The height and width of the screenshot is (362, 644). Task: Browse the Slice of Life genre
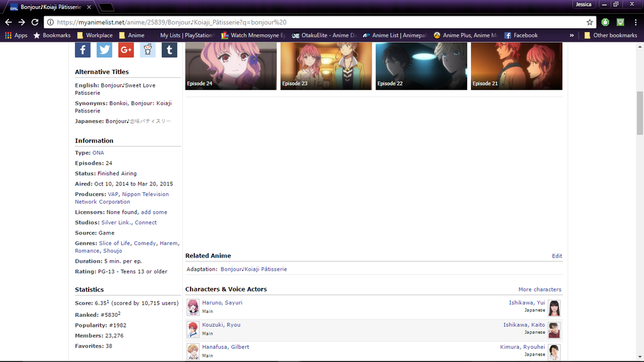click(114, 243)
